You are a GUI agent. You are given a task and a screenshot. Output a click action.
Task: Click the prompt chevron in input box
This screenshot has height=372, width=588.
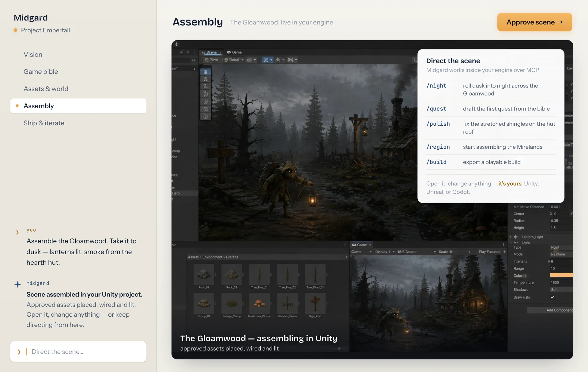19,352
